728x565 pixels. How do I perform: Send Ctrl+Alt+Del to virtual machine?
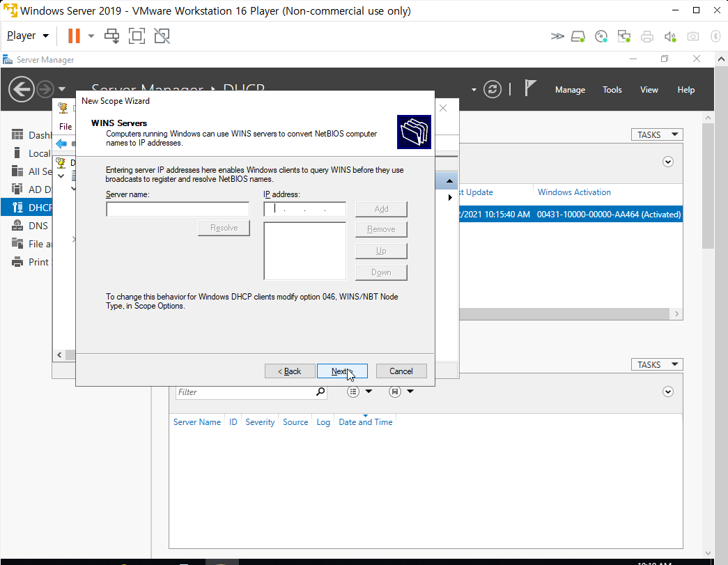click(112, 36)
